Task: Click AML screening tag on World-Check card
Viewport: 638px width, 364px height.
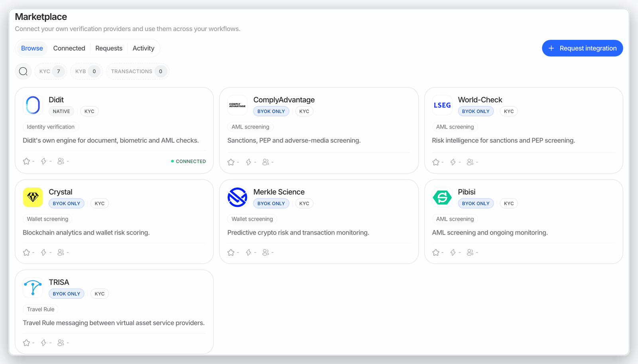Action: [455, 127]
